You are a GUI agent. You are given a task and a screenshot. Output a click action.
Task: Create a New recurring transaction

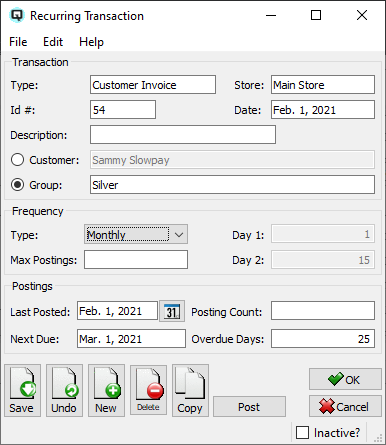coord(106,390)
